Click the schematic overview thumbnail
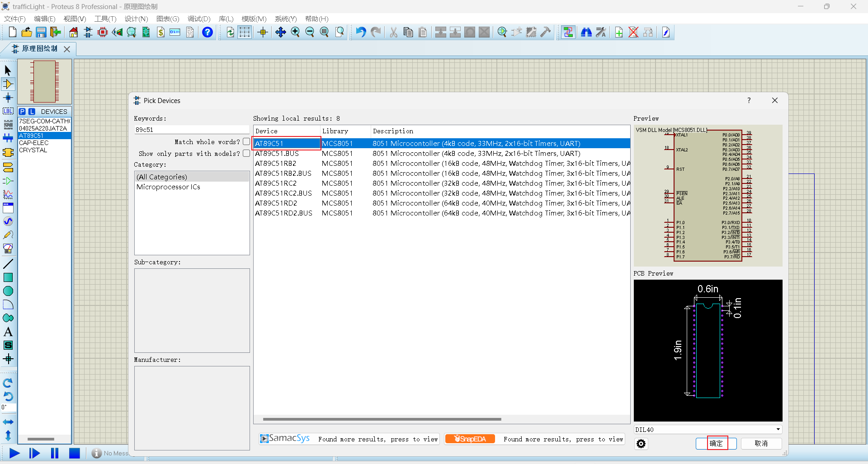The image size is (868, 464). (x=44, y=82)
